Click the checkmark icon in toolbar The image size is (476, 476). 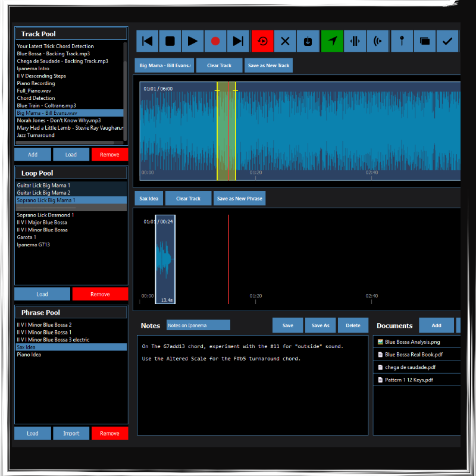coord(447,41)
